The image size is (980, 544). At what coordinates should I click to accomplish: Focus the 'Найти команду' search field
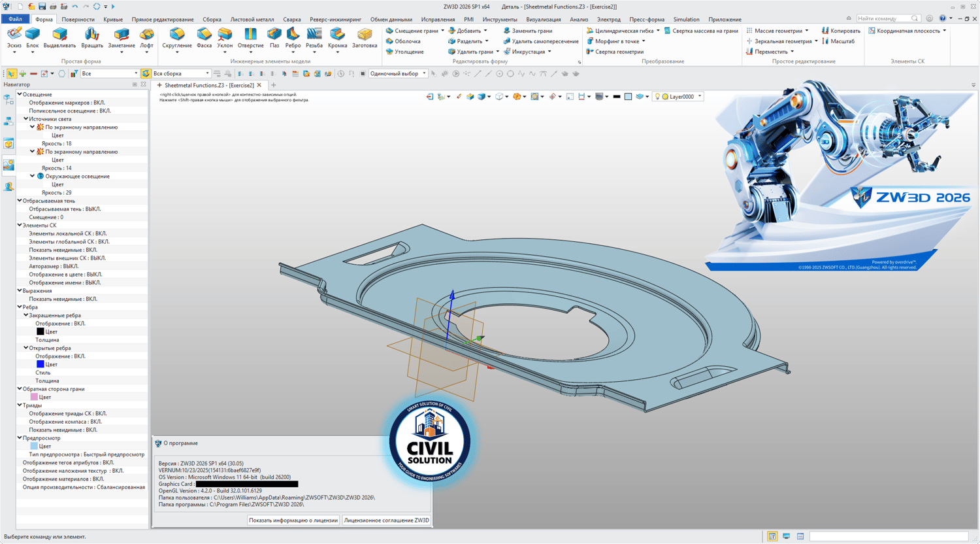[x=888, y=18]
